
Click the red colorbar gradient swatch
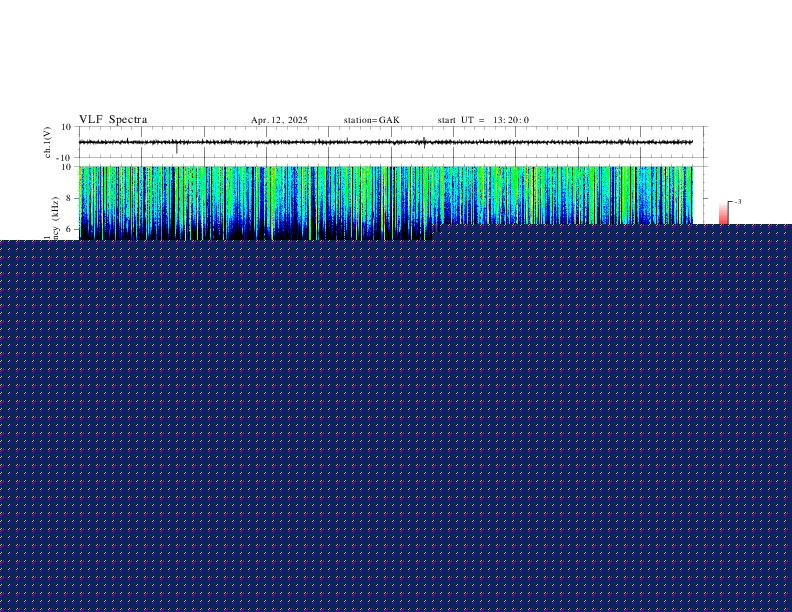click(724, 213)
